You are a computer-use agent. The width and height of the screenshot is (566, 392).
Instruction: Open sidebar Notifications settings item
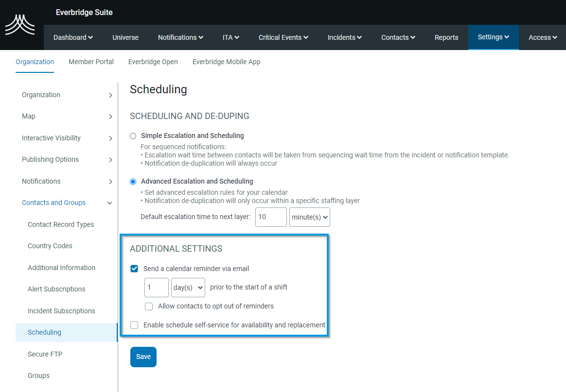tap(41, 181)
